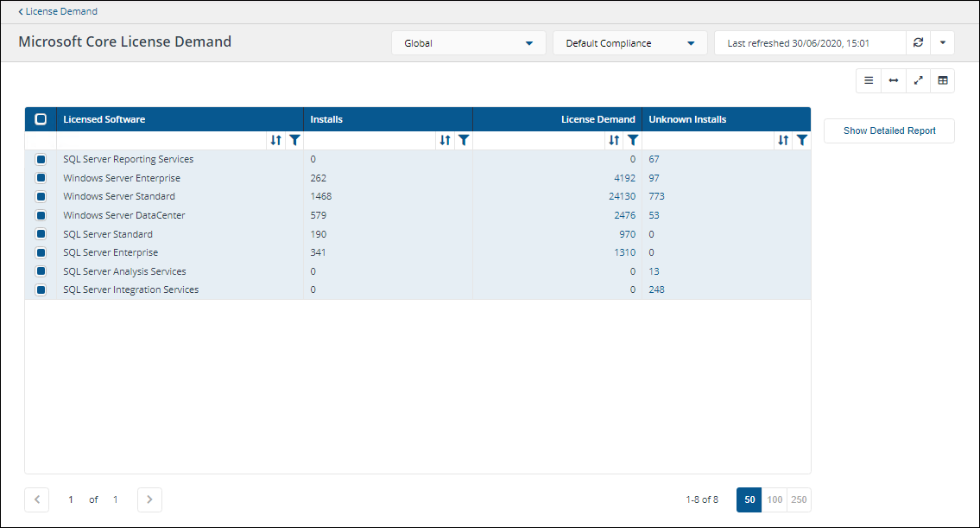
Task: Select 50 rows per page
Action: (x=749, y=499)
